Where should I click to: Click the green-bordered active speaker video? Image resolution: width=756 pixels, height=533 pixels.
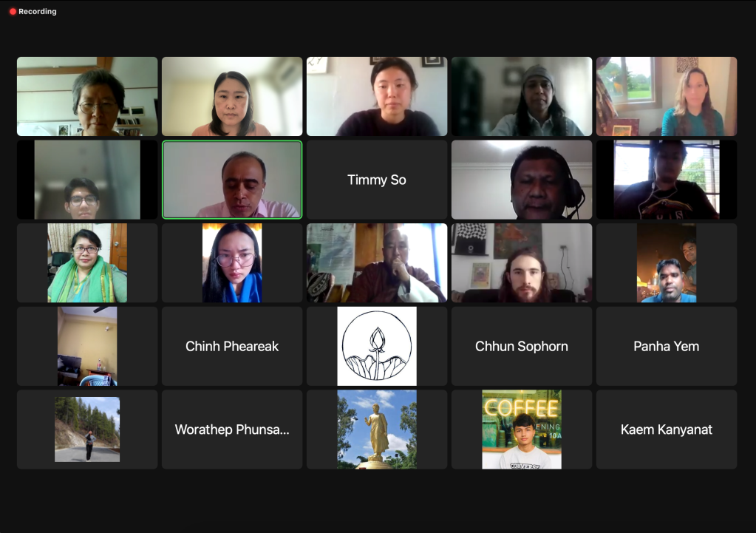232,180
